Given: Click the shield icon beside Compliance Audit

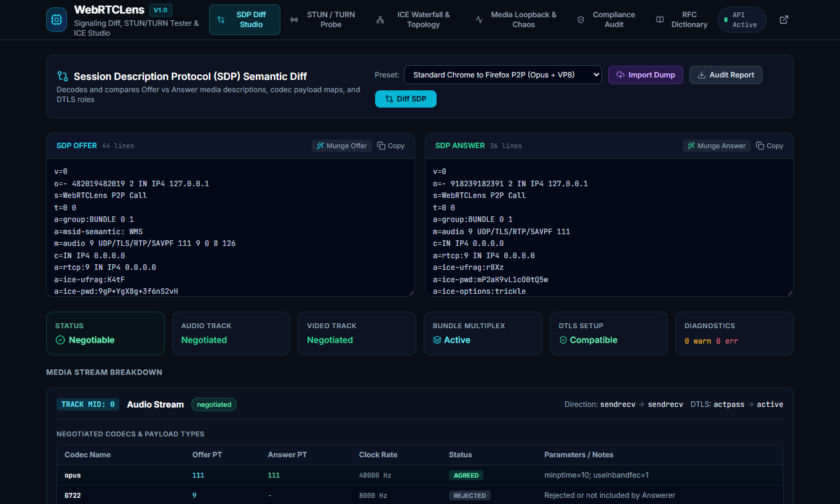Looking at the screenshot, I should pos(580,20).
